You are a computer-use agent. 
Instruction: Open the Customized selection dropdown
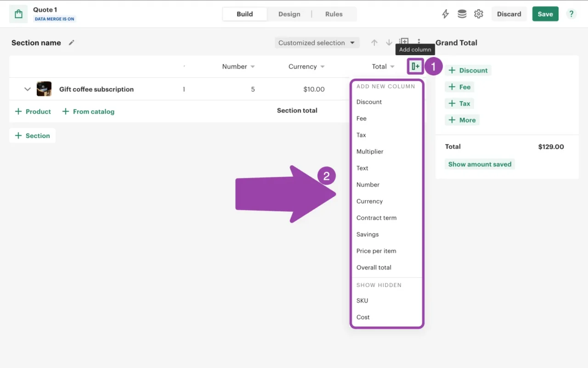click(x=317, y=43)
